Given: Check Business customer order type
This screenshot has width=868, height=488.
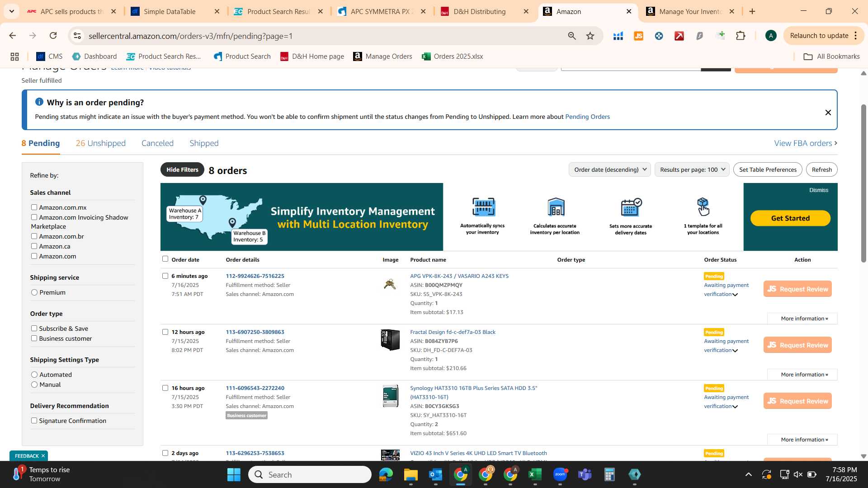Looking at the screenshot, I should (34, 338).
